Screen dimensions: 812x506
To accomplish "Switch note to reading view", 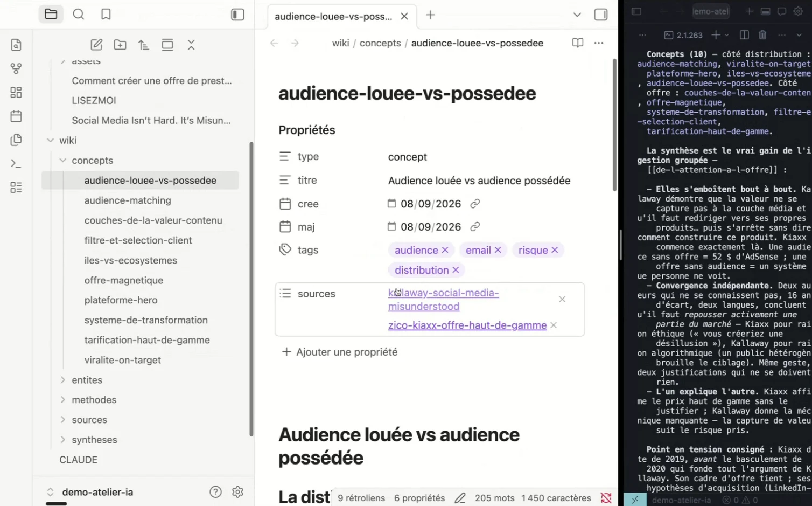I will tap(578, 43).
